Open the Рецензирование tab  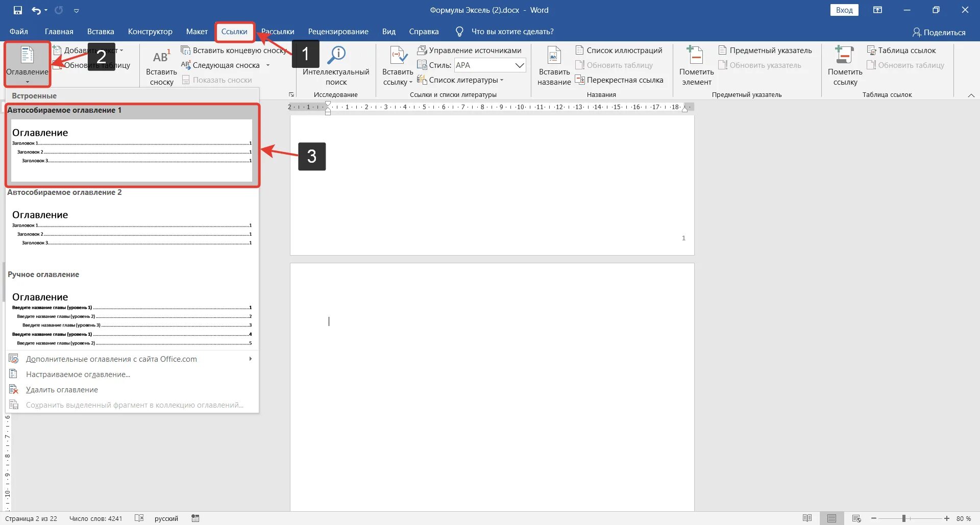pos(338,32)
